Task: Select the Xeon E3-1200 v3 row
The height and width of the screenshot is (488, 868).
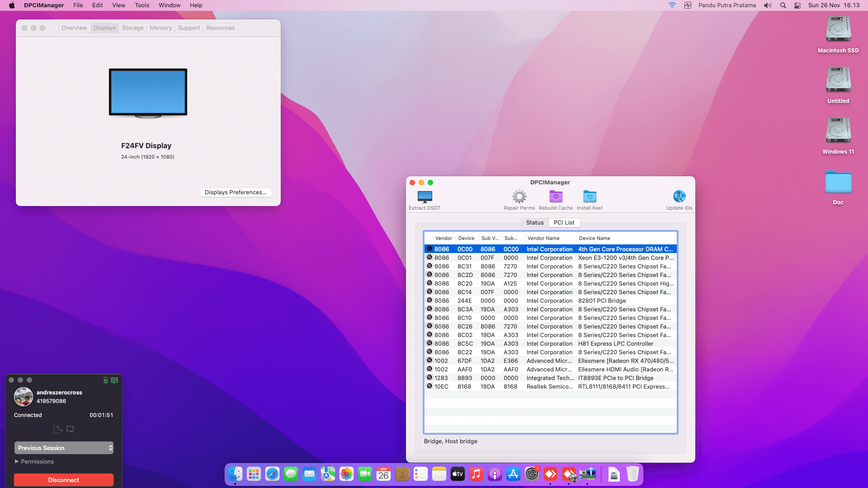Action: pos(551,258)
